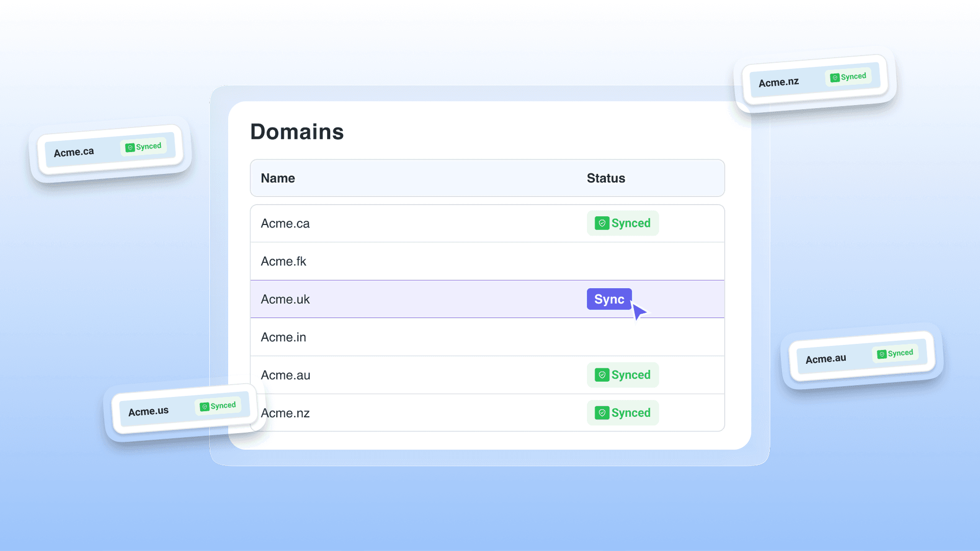Screen dimensions: 980x551
Task: Click the Name column header
Action: pos(278,178)
